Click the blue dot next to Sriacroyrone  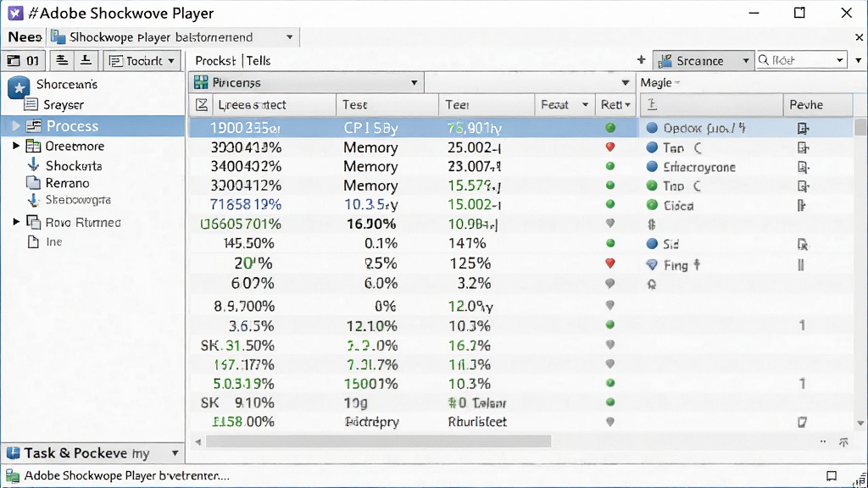[652, 166]
